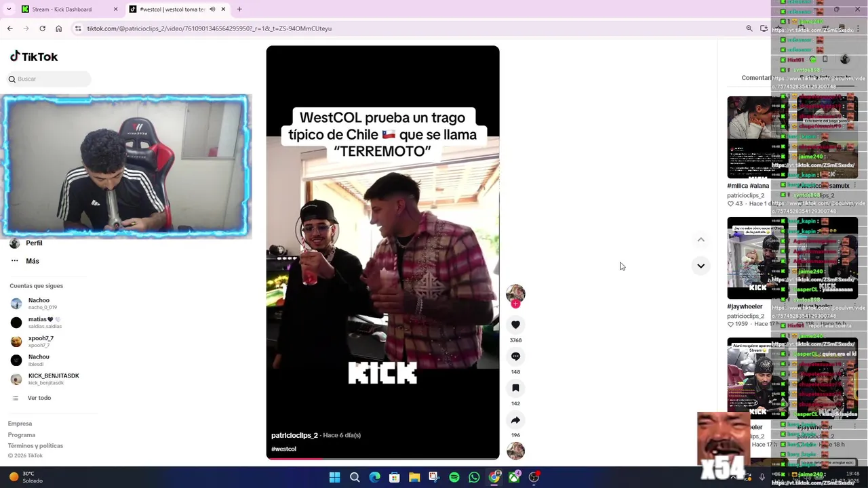Click the #westcol hashtag in caption
Screen dimensions: 868x488
point(283,449)
